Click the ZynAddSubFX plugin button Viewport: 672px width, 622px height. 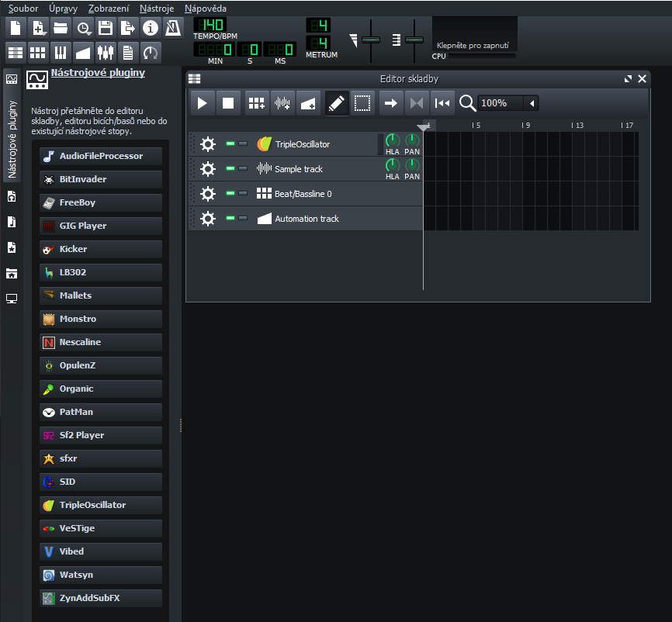click(x=101, y=598)
